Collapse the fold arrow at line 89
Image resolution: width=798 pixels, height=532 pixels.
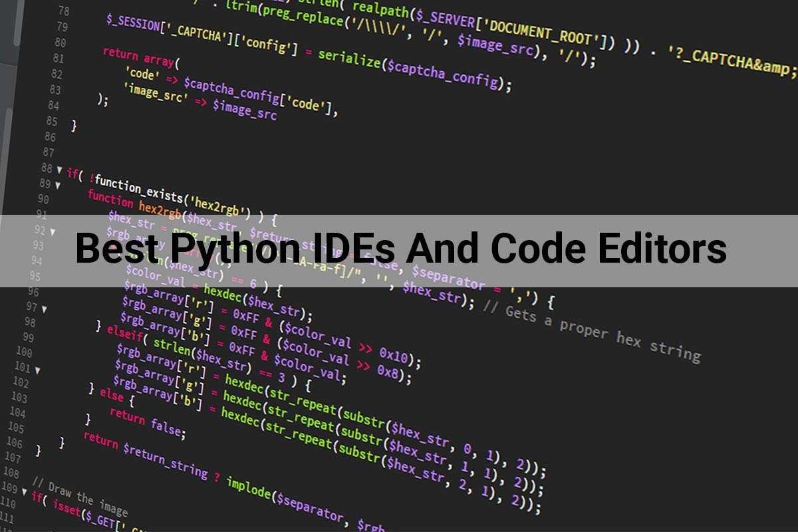tap(57, 185)
